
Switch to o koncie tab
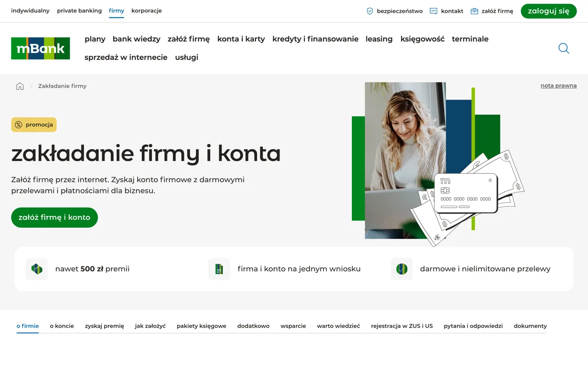[x=62, y=326]
